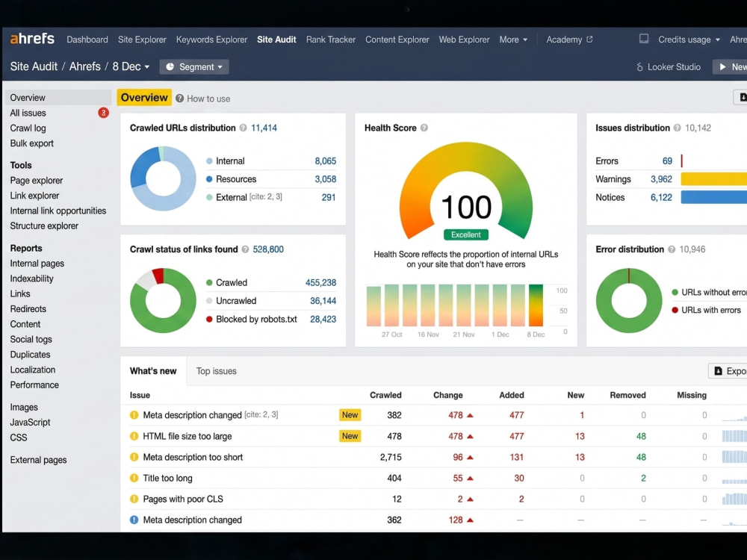Select the What's new tab
747x560 pixels.
[153, 371]
